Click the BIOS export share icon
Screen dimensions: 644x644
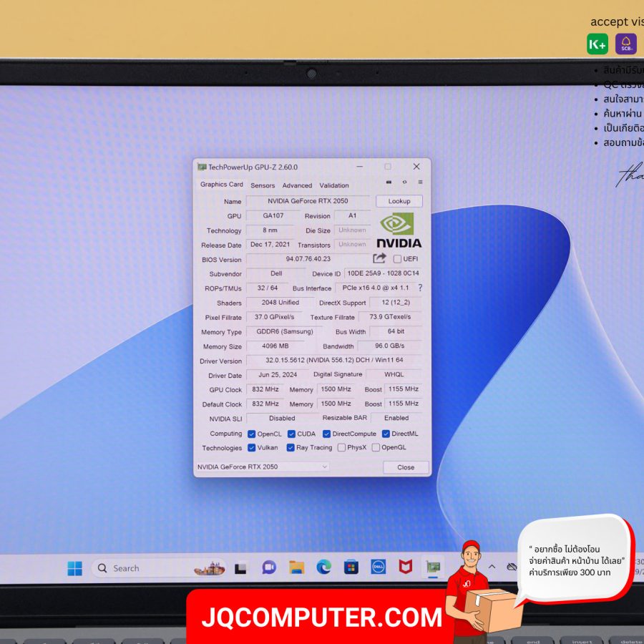(x=379, y=258)
